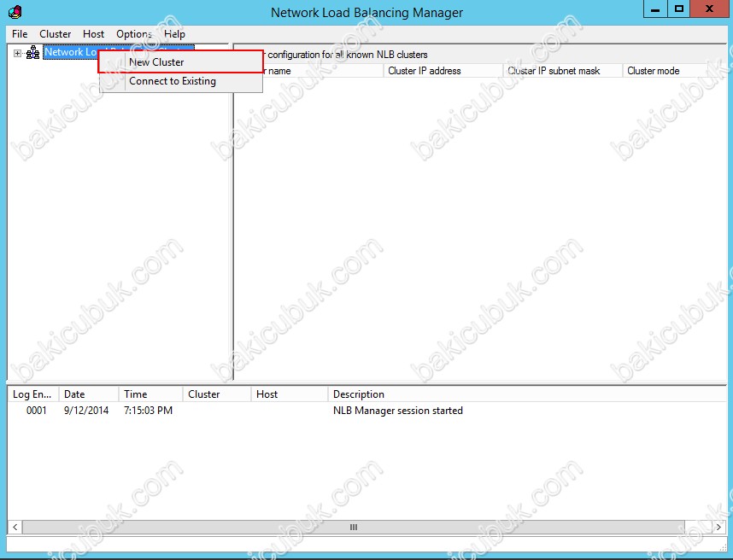Click 'NLB Manager session started' description
733x560 pixels.
click(x=398, y=411)
